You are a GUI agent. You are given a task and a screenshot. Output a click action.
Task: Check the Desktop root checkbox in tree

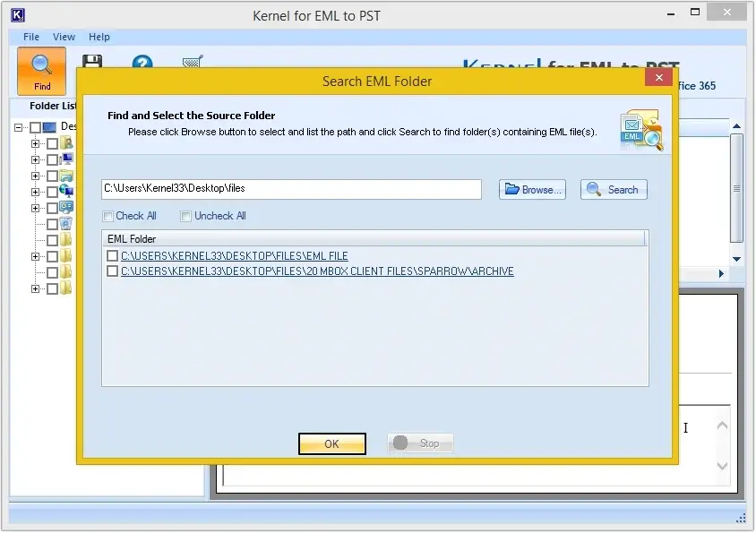[x=35, y=127]
